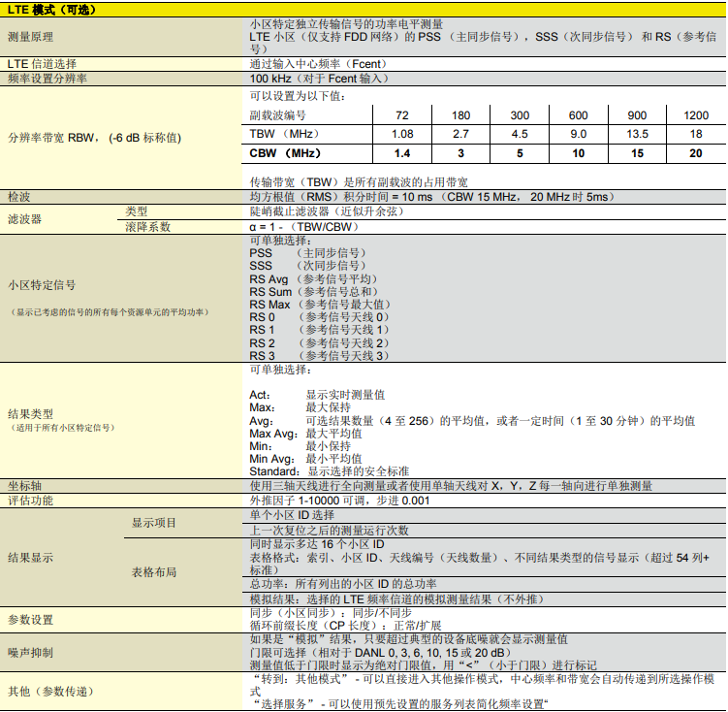Image resolution: width=728 pixels, height=712 pixels.
Task: Click subcarrier count value 1200
Action: (x=696, y=115)
